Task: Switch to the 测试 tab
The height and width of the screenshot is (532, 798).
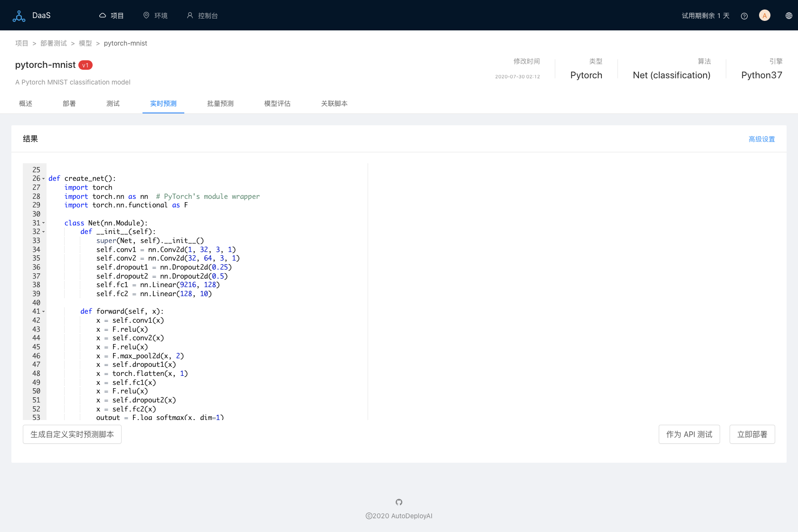Action: pyautogui.click(x=113, y=103)
